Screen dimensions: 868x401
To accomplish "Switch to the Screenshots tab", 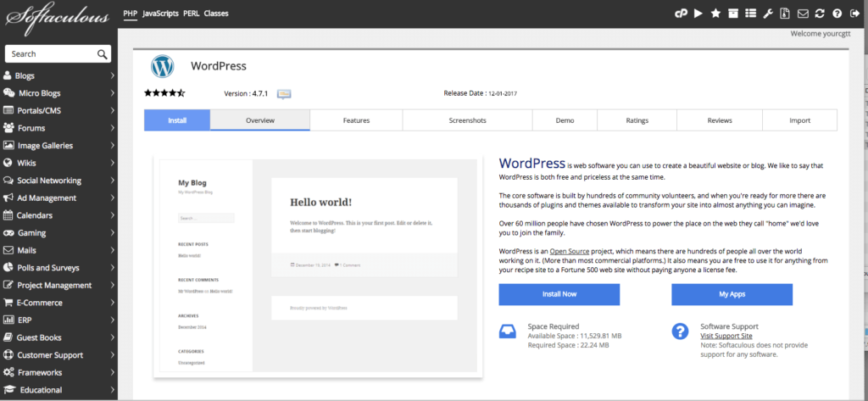I will (x=467, y=120).
